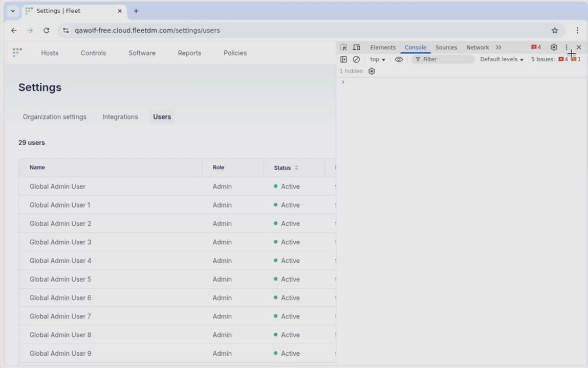Open the Policies page

(x=235, y=53)
